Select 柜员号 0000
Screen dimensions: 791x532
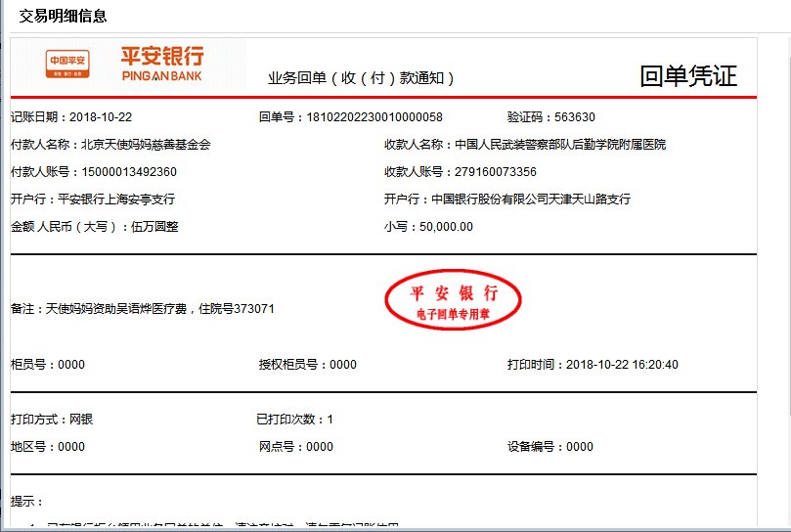47,365
